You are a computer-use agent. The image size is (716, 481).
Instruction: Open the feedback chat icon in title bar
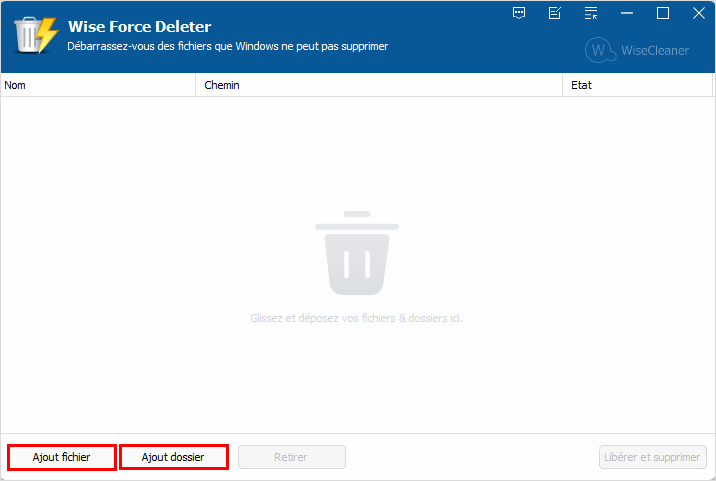(x=519, y=13)
